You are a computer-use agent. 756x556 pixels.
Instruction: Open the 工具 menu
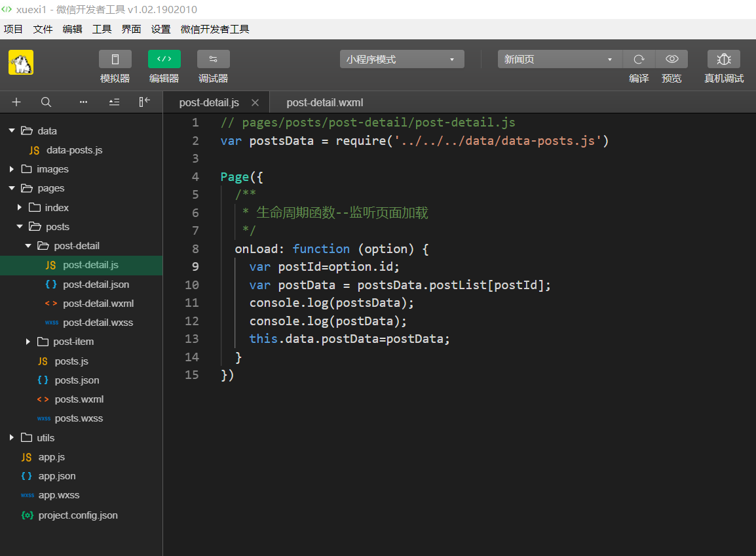pos(102,29)
